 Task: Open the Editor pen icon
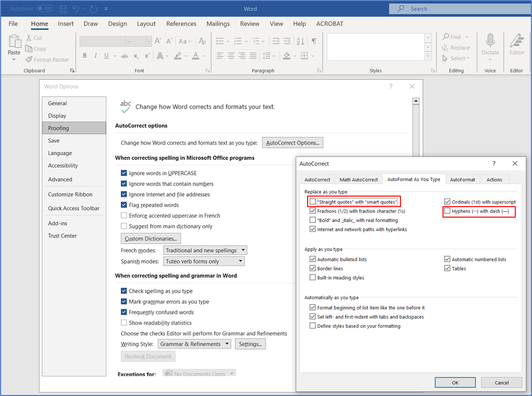point(517,41)
